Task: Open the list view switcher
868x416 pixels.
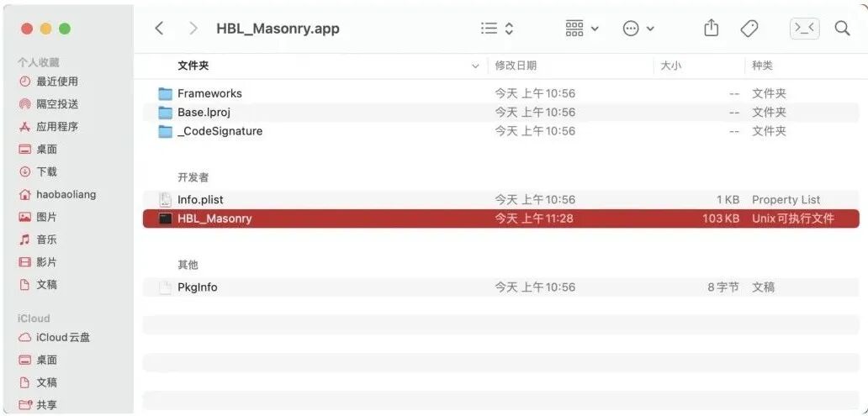Action: [497, 29]
